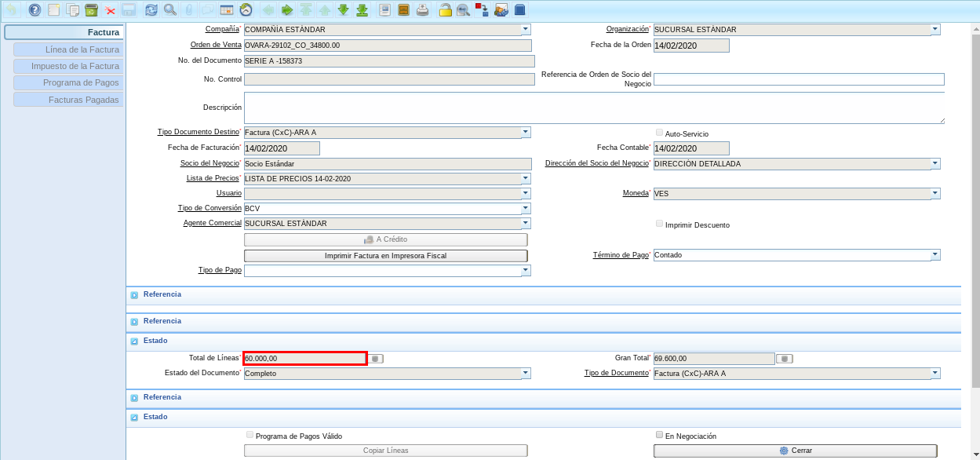
Task: Click the Help question mark icon
Action: point(35,10)
